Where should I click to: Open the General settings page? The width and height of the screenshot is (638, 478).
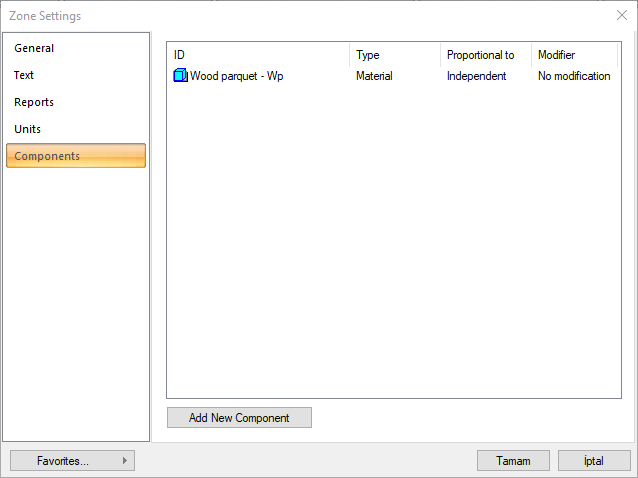tap(34, 48)
